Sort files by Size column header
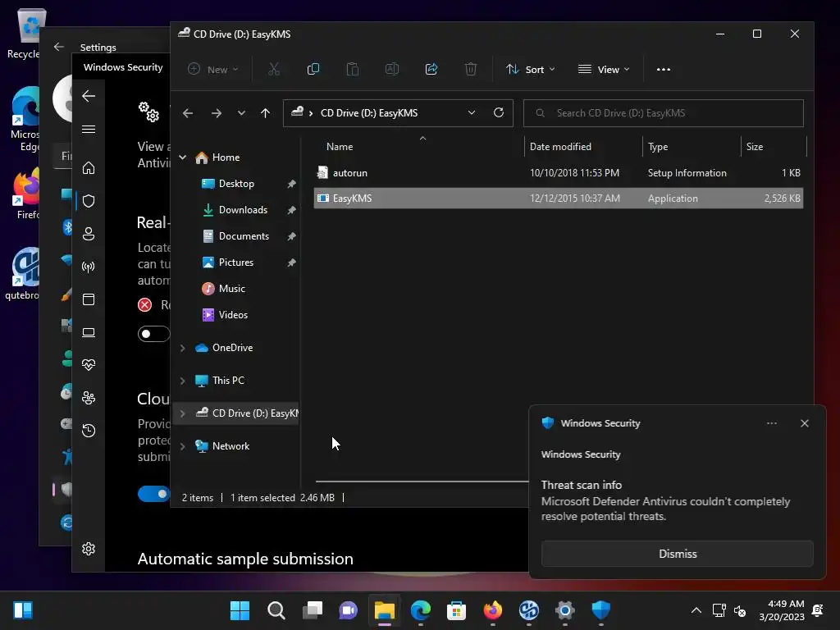The width and height of the screenshot is (840, 630). tap(755, 146)
